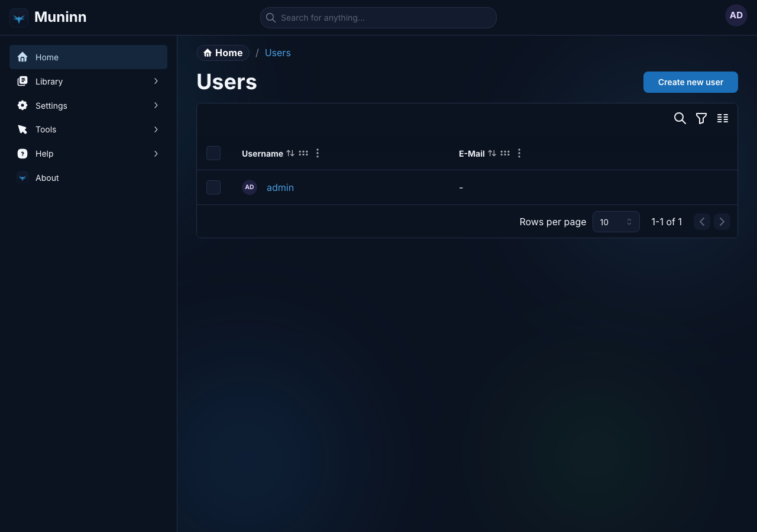Open the admin user link
This screenshot has height=532, width=757.
point(280,187)
